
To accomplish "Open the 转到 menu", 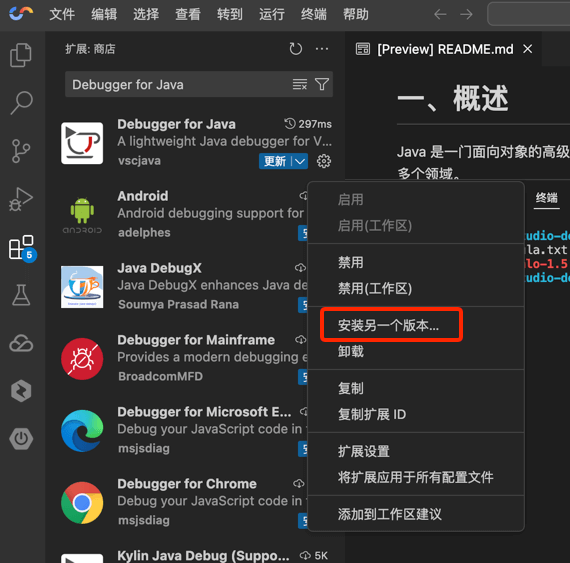I will (x=230, y=15).
